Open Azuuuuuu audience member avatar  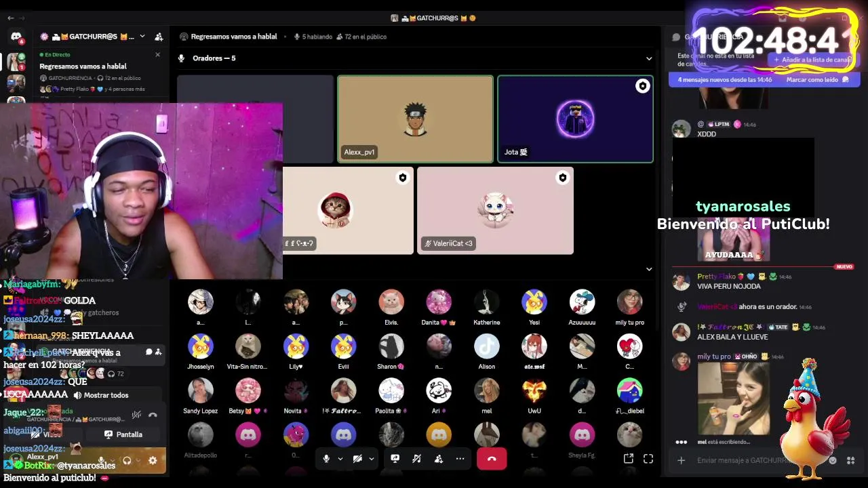(582, 302)
